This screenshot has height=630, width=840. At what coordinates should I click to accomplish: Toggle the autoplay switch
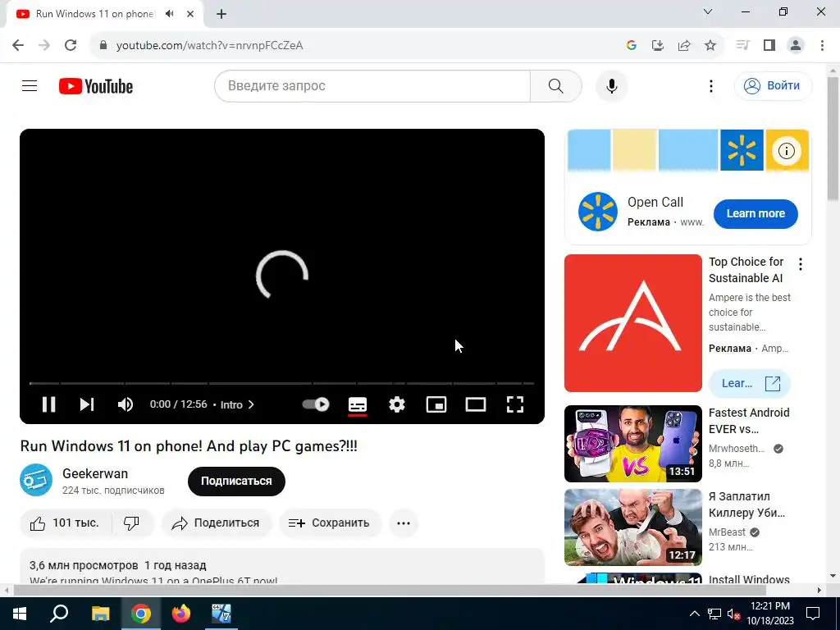(316, 404)
